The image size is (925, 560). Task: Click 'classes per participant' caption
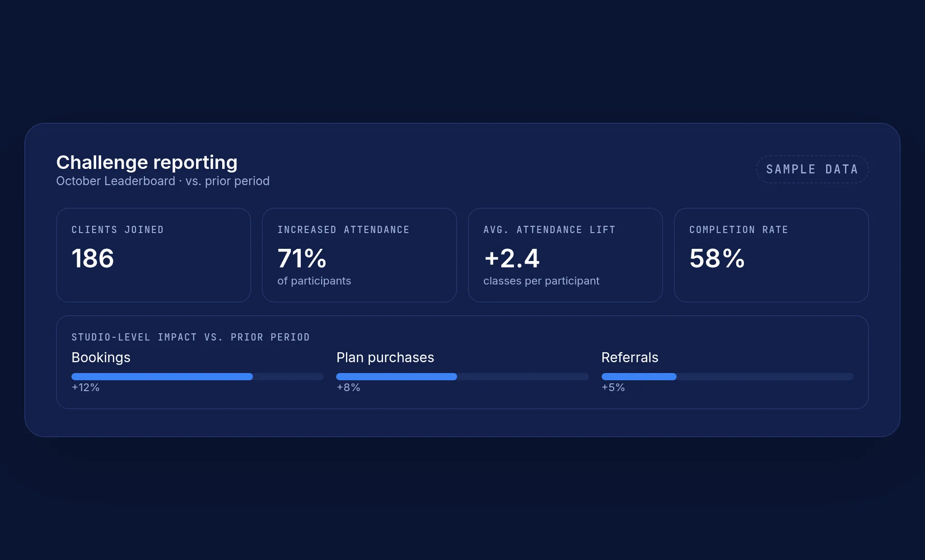tap(541, 281)
